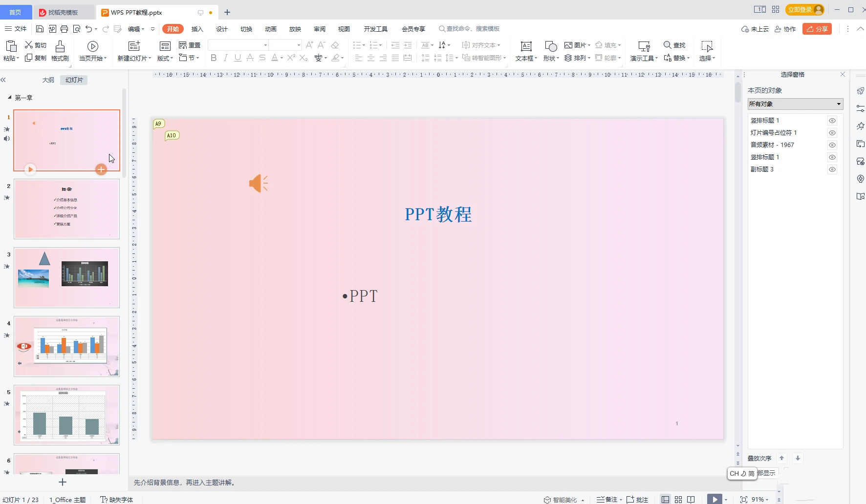Switch to slide sorter view icon
866x504 pixels.
(x=678, y=500)
